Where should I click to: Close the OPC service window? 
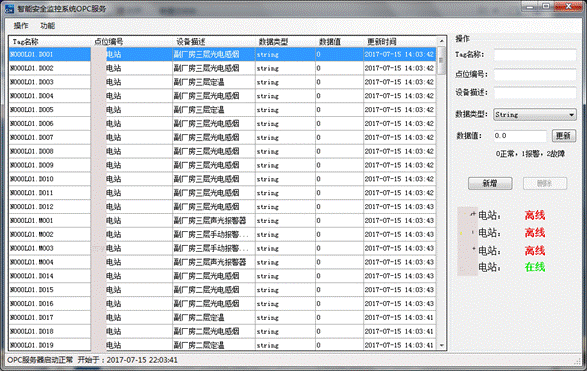click(x=568, y=6)
